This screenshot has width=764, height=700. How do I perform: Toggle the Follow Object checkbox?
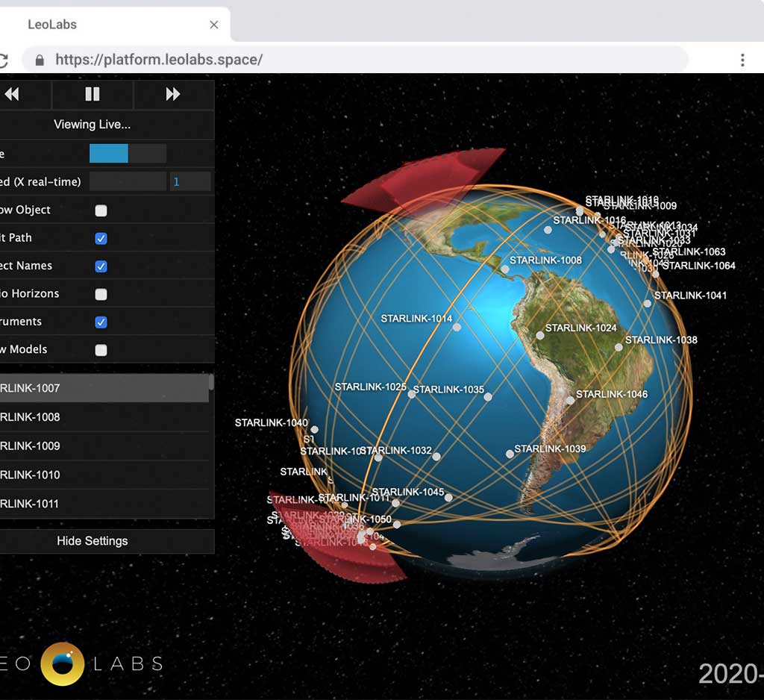pos(101,210)
